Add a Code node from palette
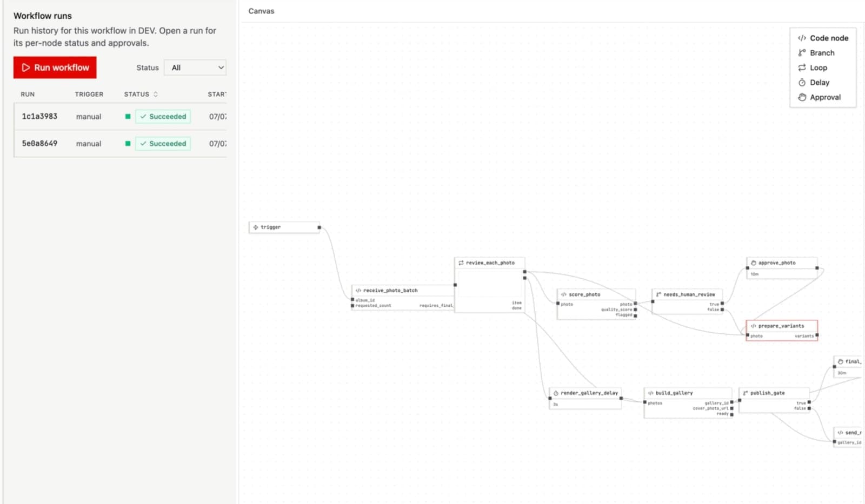The height and width of the screenshot is (504, 865). [823, 38]
